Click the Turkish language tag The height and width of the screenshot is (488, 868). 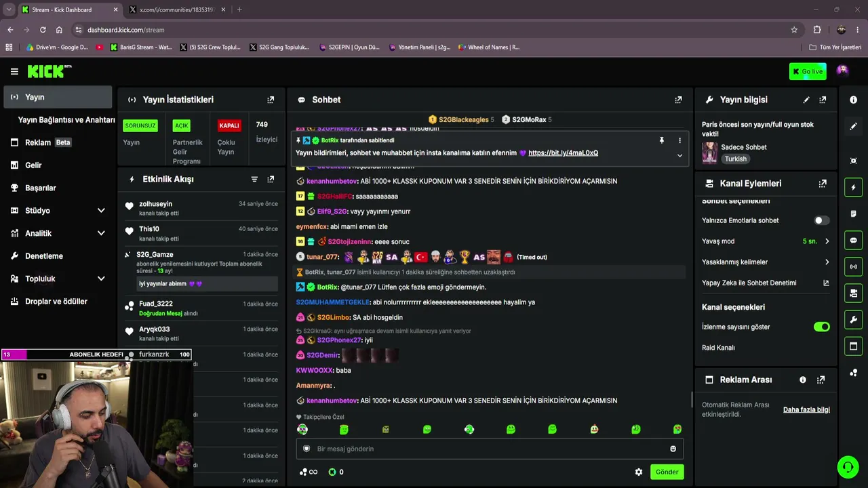point(735,159)
